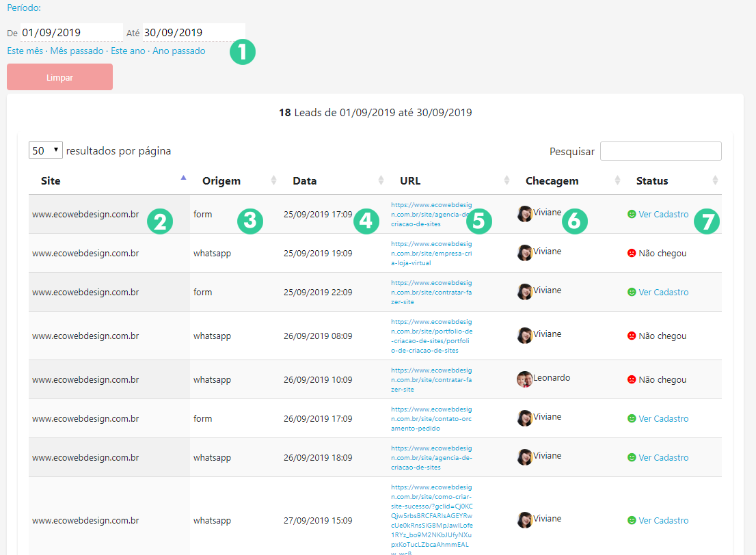The width and height of the screenshot is (756, 555).
Task: Click the green numbered badge 3
Action: point(249,221)
